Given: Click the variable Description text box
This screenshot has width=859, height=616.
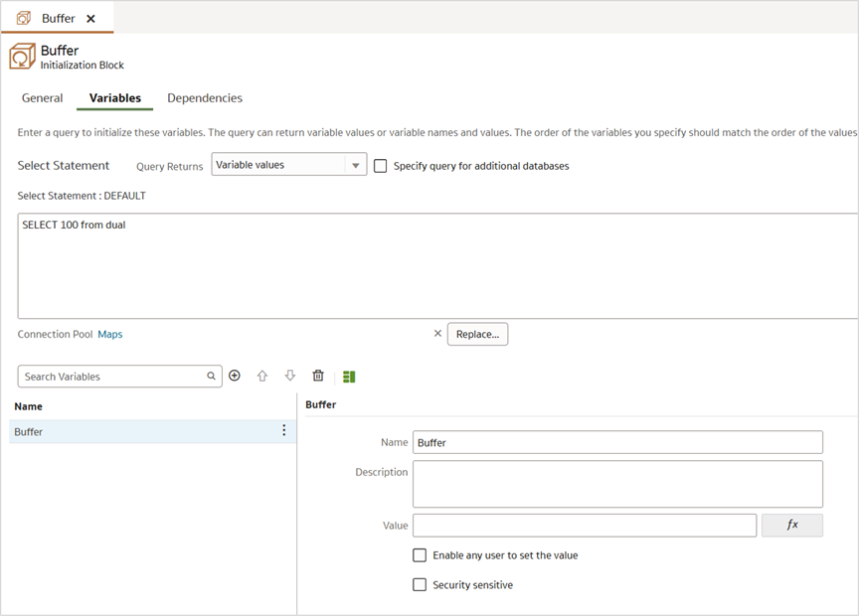Looking at the screenshot, I should tap(617, 484).
